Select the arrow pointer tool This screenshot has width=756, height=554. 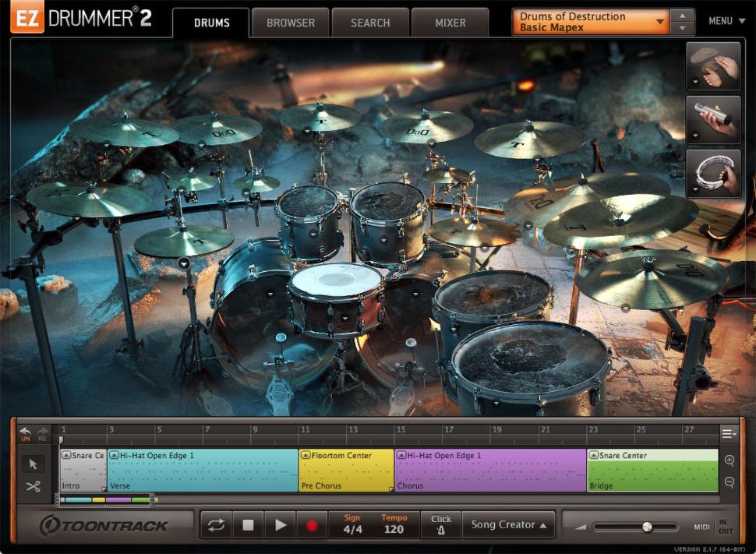coord(31,464)
